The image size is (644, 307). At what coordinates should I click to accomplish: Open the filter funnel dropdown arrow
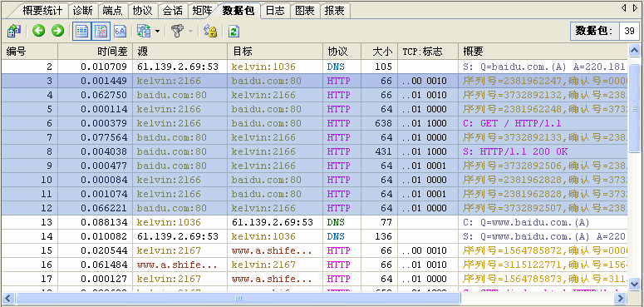[190, 32]
